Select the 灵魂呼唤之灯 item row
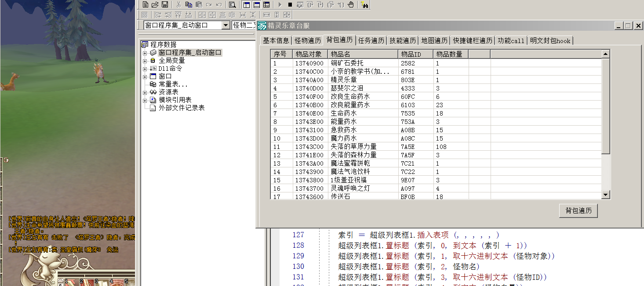Image resolution: width=644 pixels, height=286 pixels. pyautogui.click(x=436, y=188)
